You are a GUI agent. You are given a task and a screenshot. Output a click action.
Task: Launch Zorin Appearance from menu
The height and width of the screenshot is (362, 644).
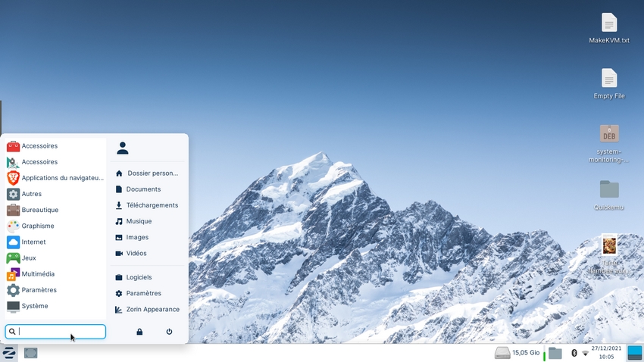click(x=152, y=309)
